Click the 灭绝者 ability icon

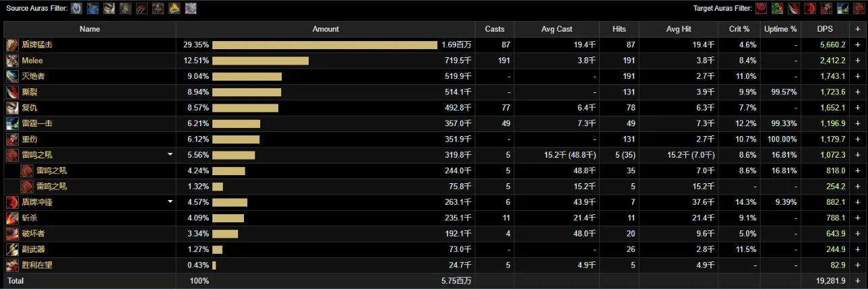click(12, 76)
